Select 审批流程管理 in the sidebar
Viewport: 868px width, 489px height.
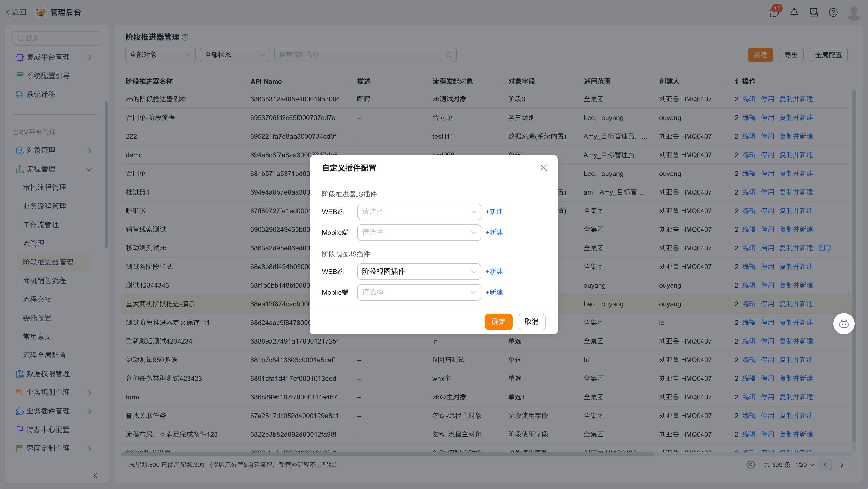45,188
